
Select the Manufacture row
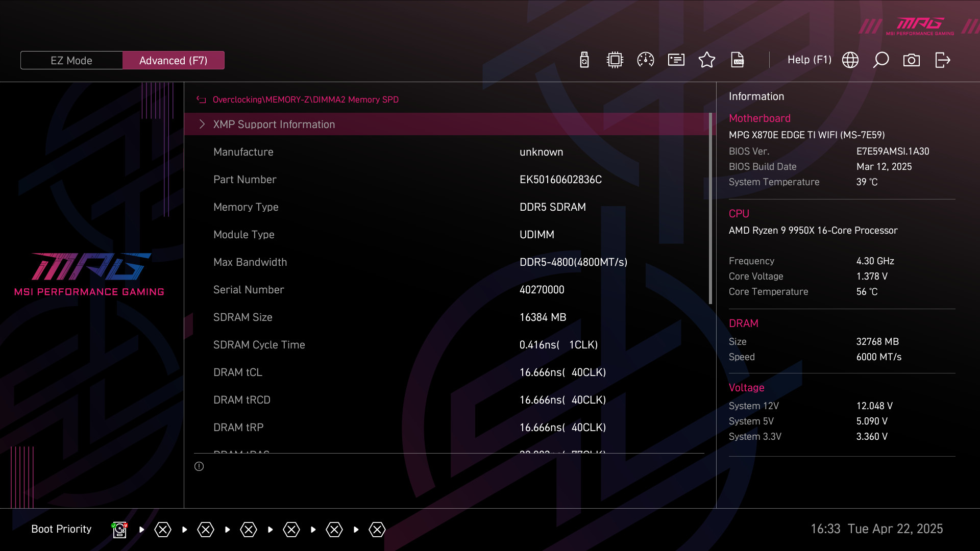(447, 152)
